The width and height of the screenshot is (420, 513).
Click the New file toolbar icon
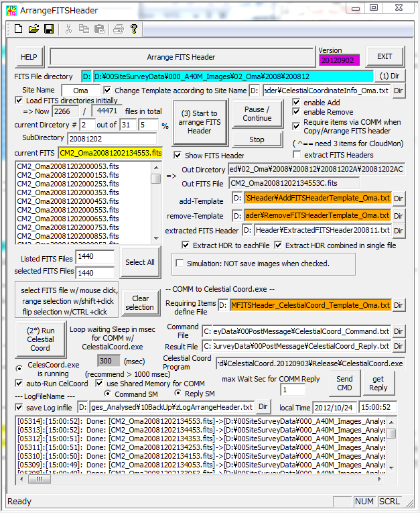click(x=18, y=30)
